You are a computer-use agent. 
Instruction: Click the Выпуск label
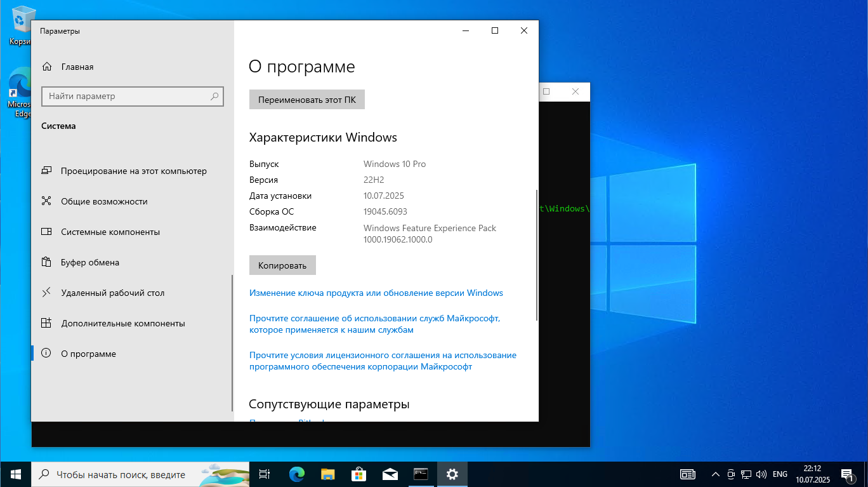click(x=264, y=164)
